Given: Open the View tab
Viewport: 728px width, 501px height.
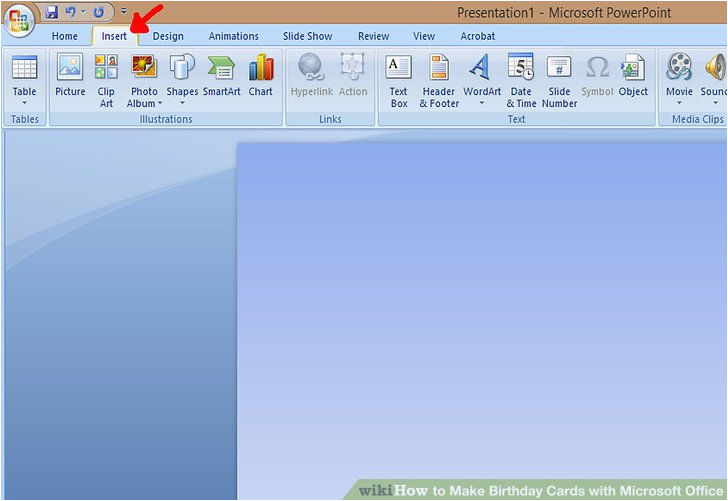Looking at the screenshot, I should (x=424, y=36).
